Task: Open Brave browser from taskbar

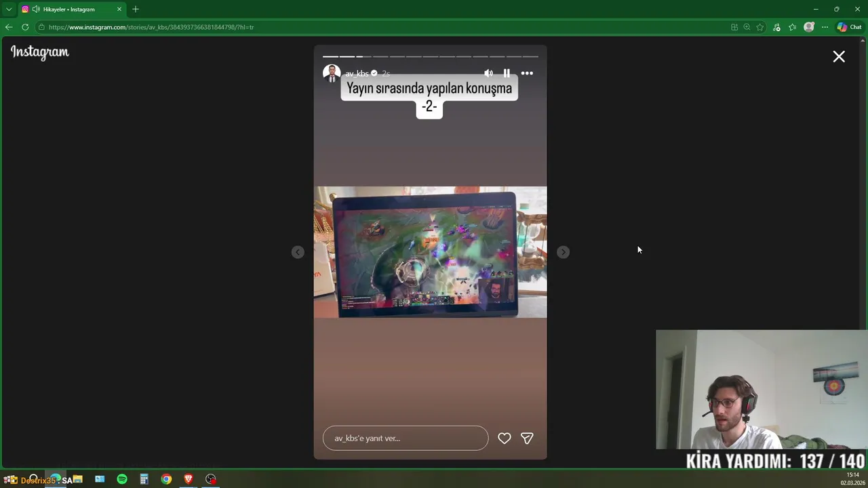Action: coord(189,479)
